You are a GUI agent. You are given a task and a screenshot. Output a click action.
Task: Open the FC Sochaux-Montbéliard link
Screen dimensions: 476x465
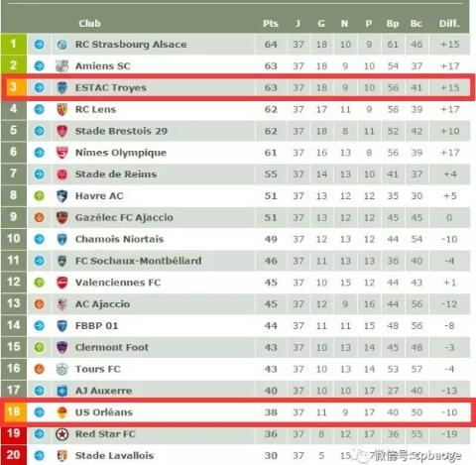point(139,261)
